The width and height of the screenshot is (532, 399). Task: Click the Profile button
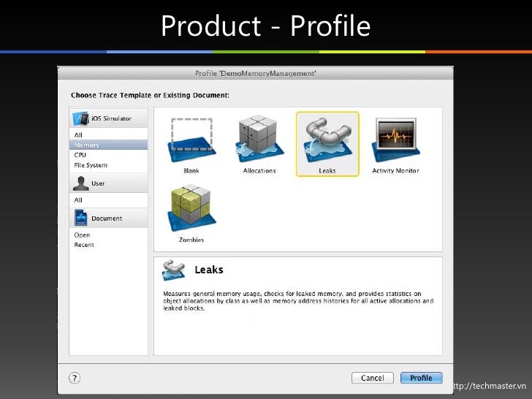click(422, 378)
